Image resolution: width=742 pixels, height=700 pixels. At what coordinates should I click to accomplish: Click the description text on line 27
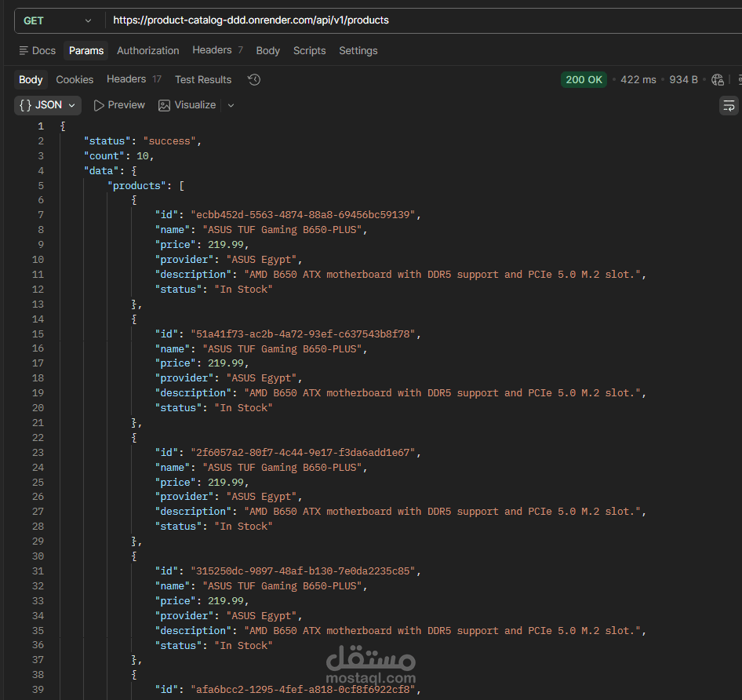[x=442, y=512]
